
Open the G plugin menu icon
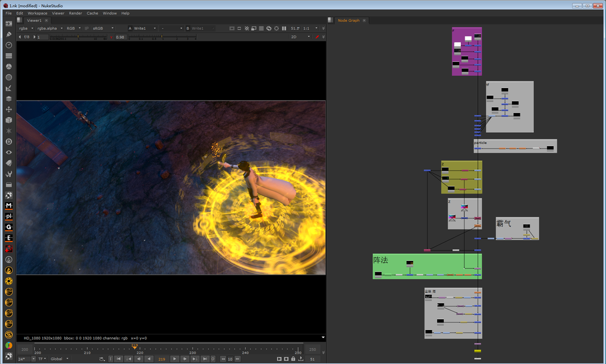pyautogui.click(x=9, y=227)
